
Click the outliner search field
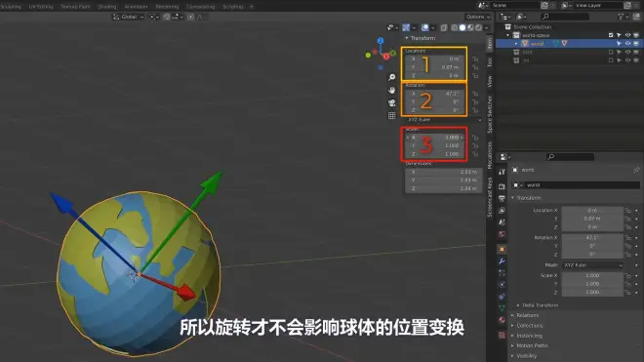click(x=565, y=17)
